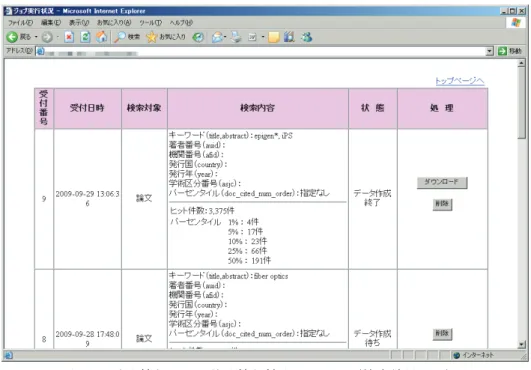Click status text データ作成待ち
Image resolution: width=531 pixels, height=370 pixels.
pyautogui.click(x=372, y=339)
